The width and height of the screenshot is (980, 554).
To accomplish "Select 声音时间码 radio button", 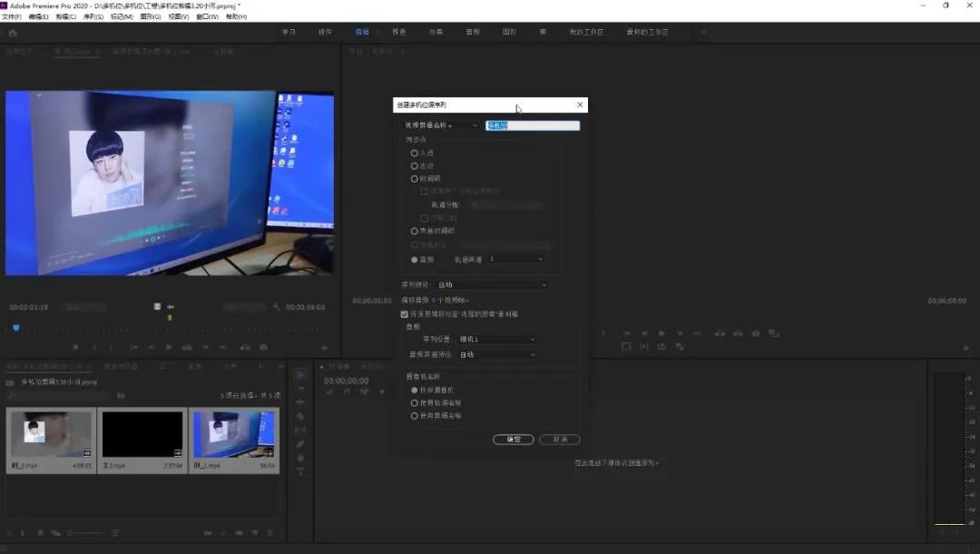I will [415, 231].
